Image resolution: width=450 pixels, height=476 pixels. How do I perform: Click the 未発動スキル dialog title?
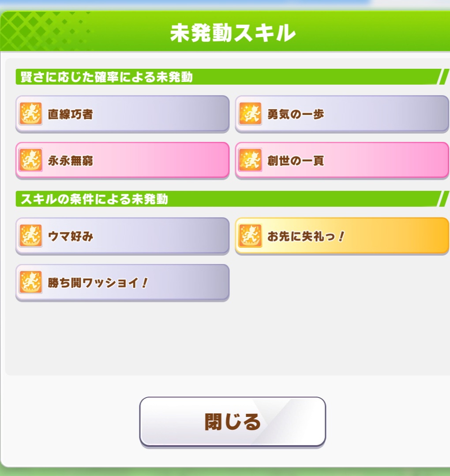pos(232,33)
